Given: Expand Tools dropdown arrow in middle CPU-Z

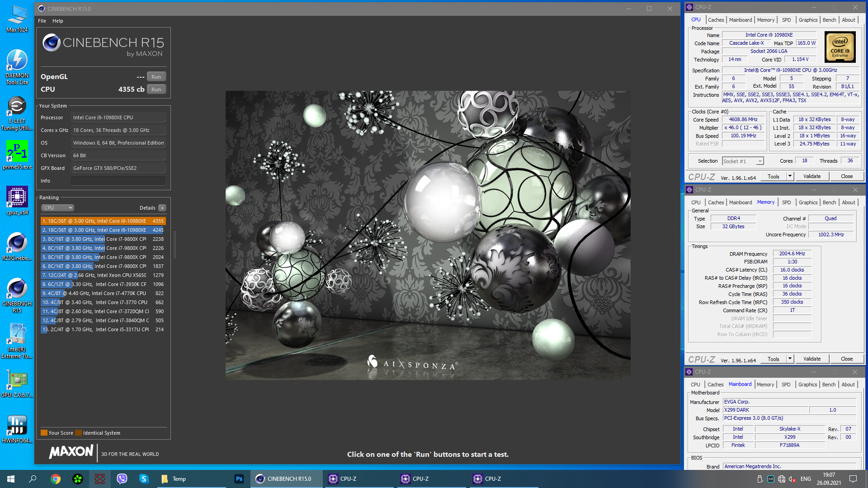Looking at the screenshot, I should coord(790,359).
